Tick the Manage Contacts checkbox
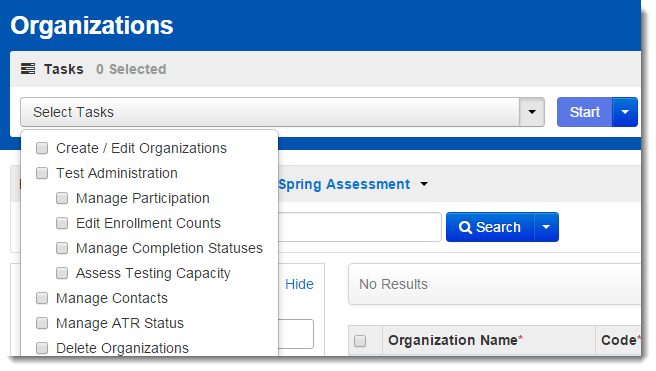656x371 pixels. click(42, 298)
